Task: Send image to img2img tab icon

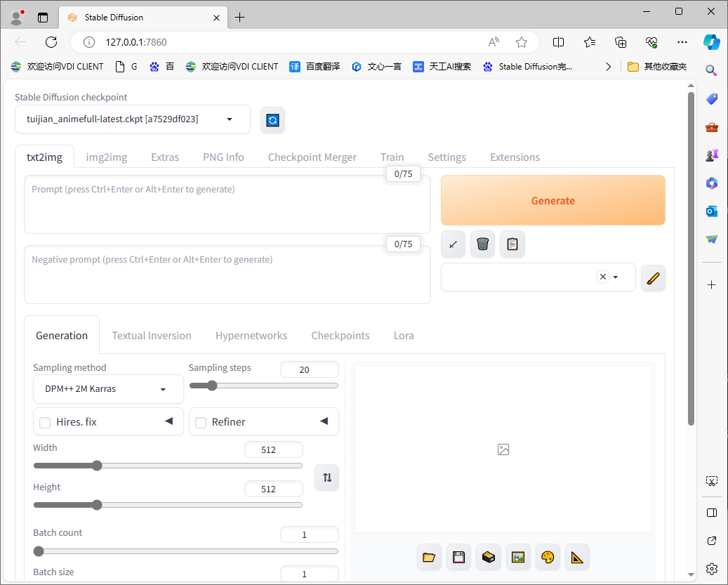Action: [518, 557]
